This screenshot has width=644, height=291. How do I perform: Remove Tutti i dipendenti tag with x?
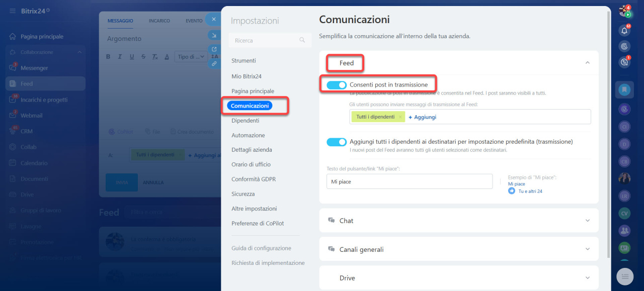[400, 117]
